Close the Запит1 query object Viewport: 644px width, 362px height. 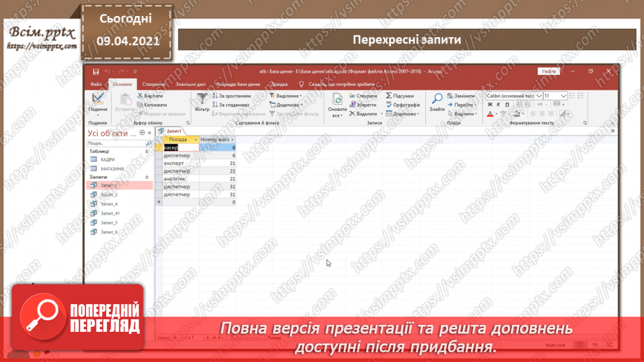click(x=613, y=131)
